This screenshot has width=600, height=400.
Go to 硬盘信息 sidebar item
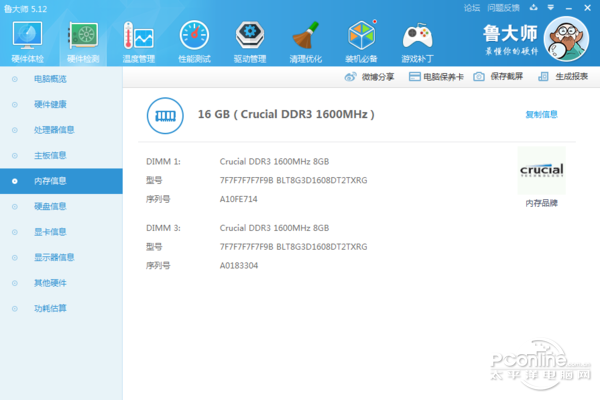click(x=50, y=207)
